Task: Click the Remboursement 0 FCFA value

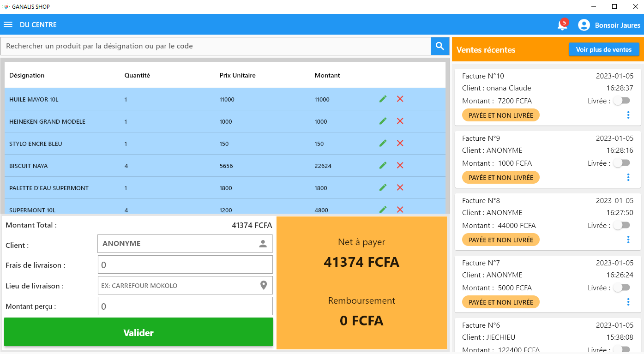Action: pyautogui.click(x=361, y=320)
